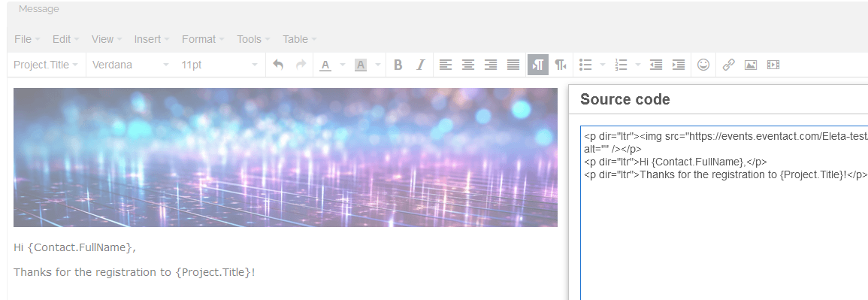868x300 pixels.
Task: Insert or edit a link
Action: [x=728, y=65]
